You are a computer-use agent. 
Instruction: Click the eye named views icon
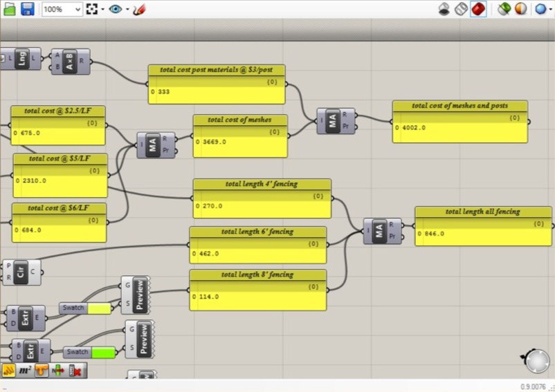tap(116, 9)
